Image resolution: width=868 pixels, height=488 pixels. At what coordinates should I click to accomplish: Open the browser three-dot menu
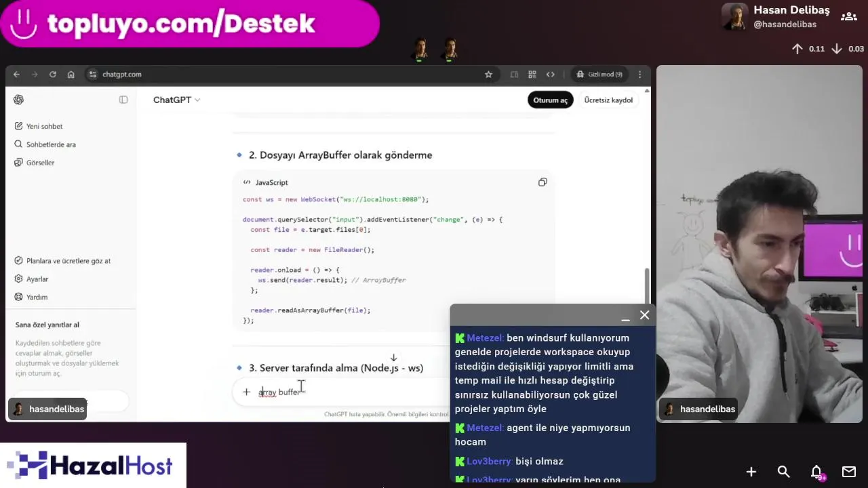639,75
